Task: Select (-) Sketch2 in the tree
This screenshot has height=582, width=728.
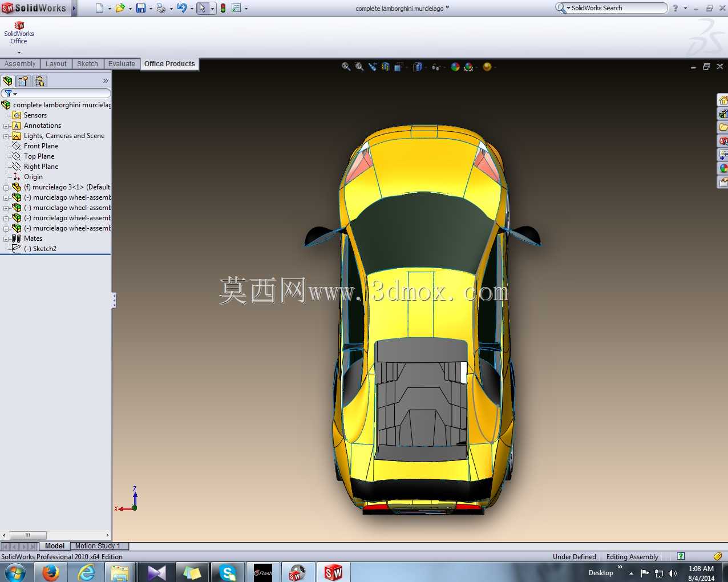Action: [x=40, y=249]
